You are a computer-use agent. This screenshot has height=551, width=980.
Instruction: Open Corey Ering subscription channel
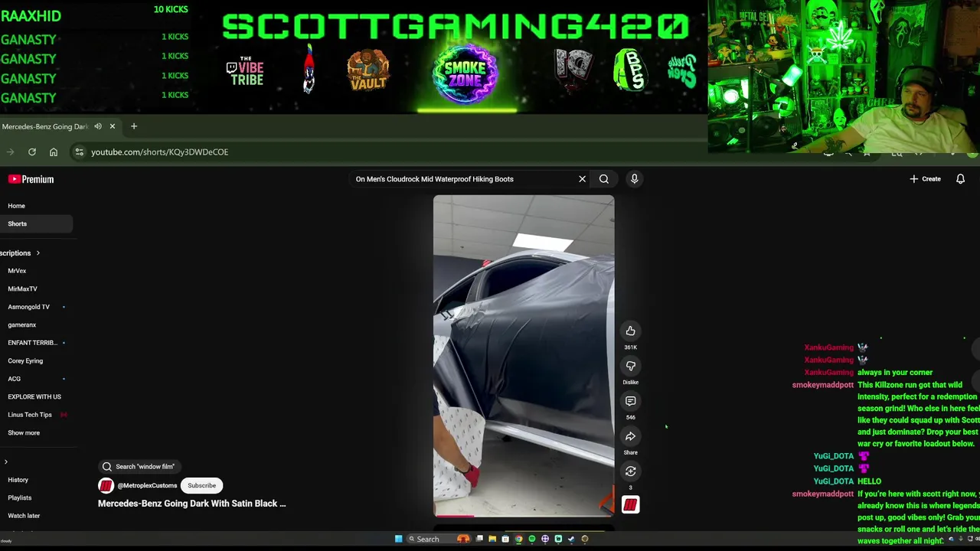tap(25, 361)
